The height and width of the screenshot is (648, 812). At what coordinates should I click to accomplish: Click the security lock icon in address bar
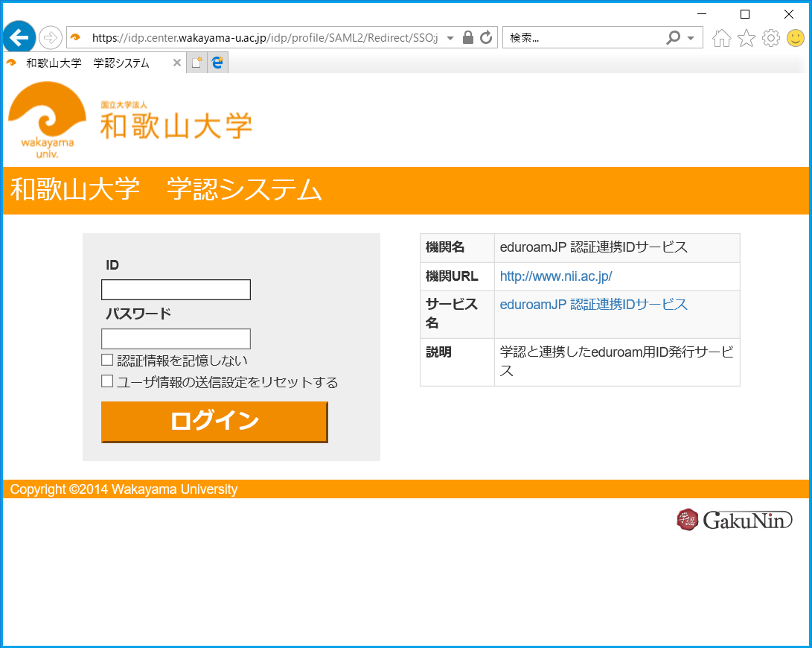click(467, 37)
